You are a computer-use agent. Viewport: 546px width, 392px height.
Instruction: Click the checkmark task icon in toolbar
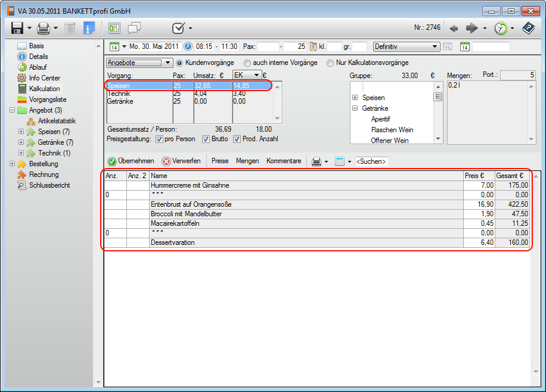coord(178,28)
